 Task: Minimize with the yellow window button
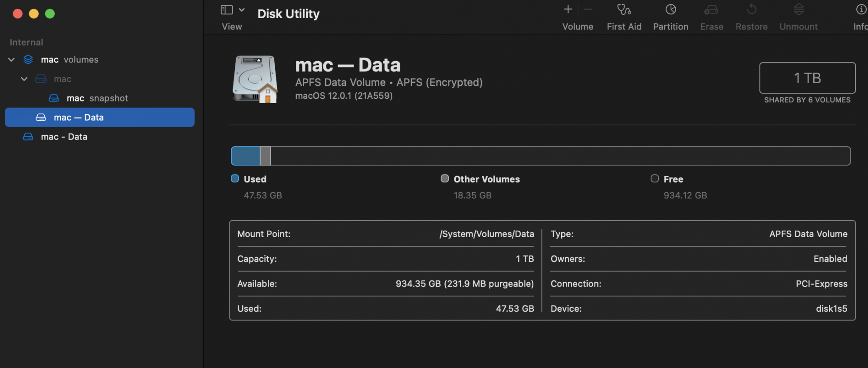click(34, 14)
